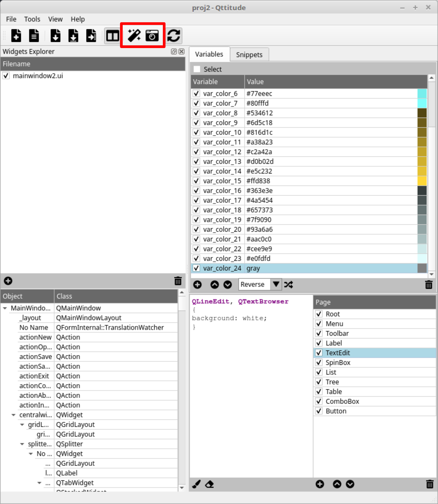Collapse the centralwidget tree node

coord(14,415)
